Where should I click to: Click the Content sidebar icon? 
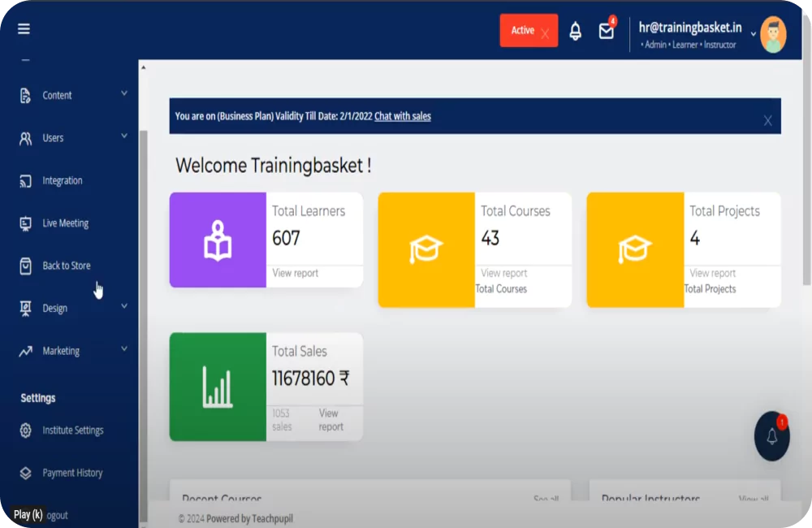click(25, 95)
